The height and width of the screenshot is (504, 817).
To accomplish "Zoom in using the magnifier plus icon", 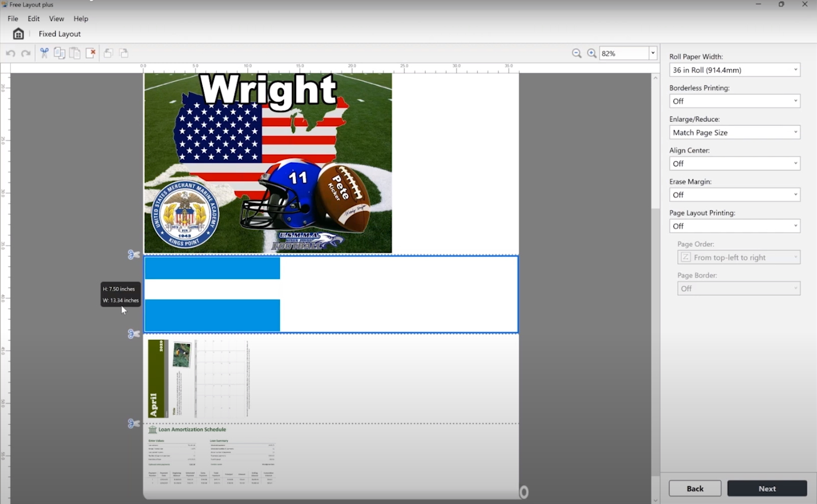I will tap(592, 53).
